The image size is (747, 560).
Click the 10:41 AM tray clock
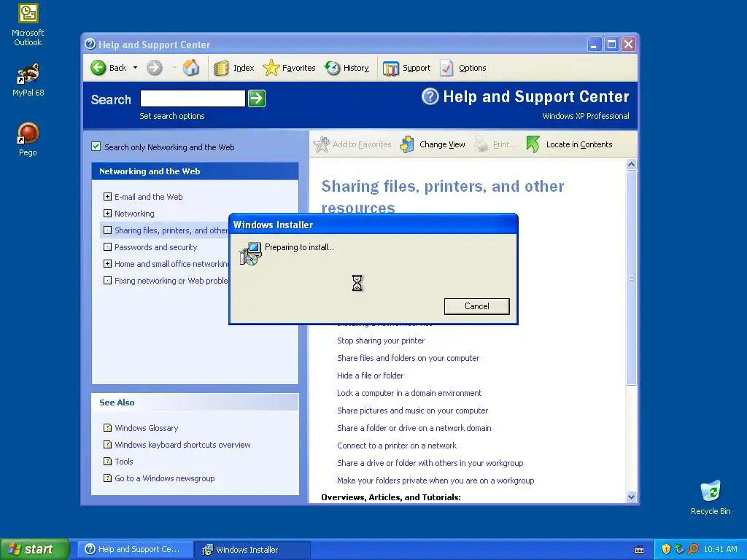click(x=720, y=549)
